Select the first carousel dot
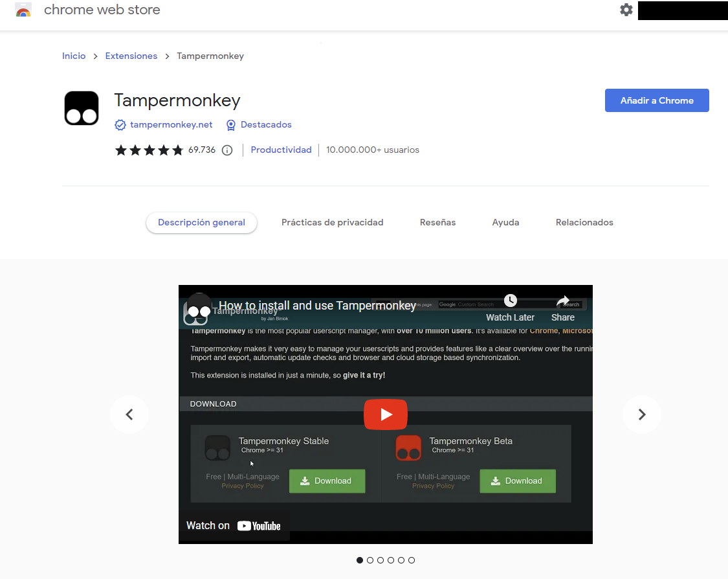This screenshot has height=579, width=728. (x=360, y=560)
